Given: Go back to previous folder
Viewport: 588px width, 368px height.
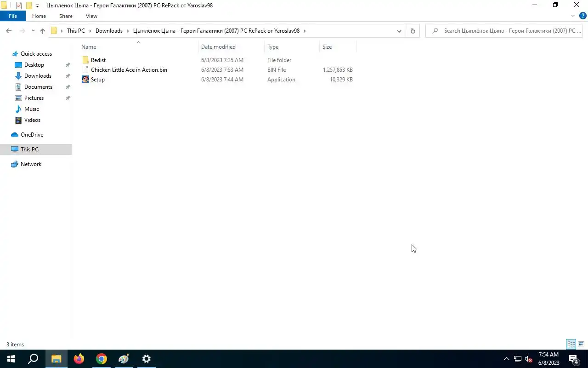Looking at the screenshot, I should point(9,31).
